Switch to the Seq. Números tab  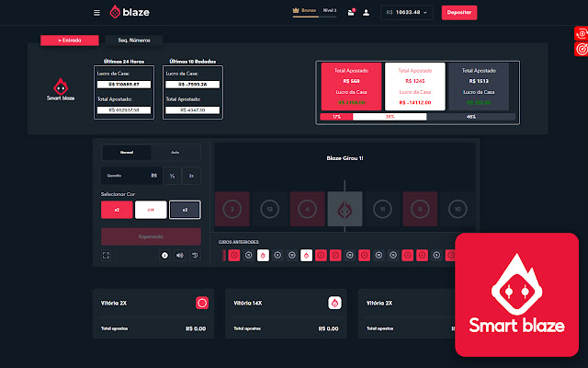(134, 40)
